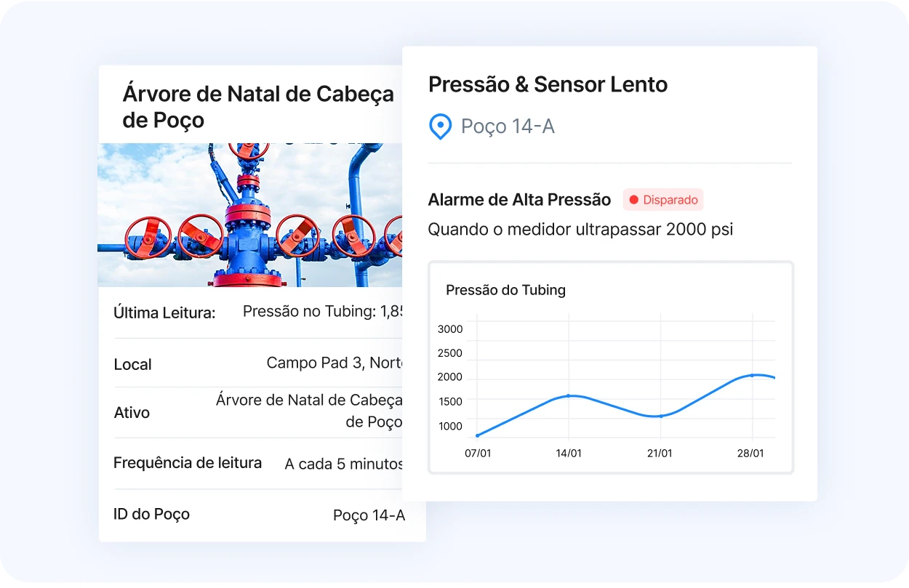Click the 'Local' row label
The width and height of the screenshot is (909, 588).
click(132, 364)
